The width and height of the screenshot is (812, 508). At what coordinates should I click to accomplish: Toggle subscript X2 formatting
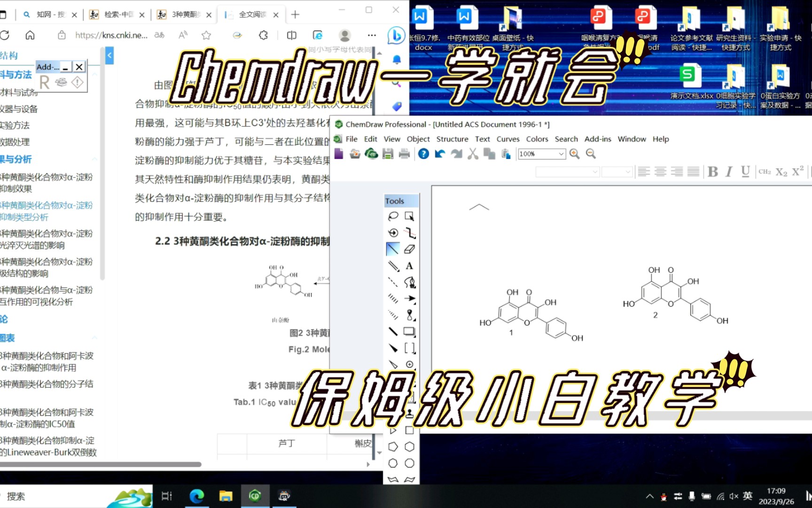[781, 172]
